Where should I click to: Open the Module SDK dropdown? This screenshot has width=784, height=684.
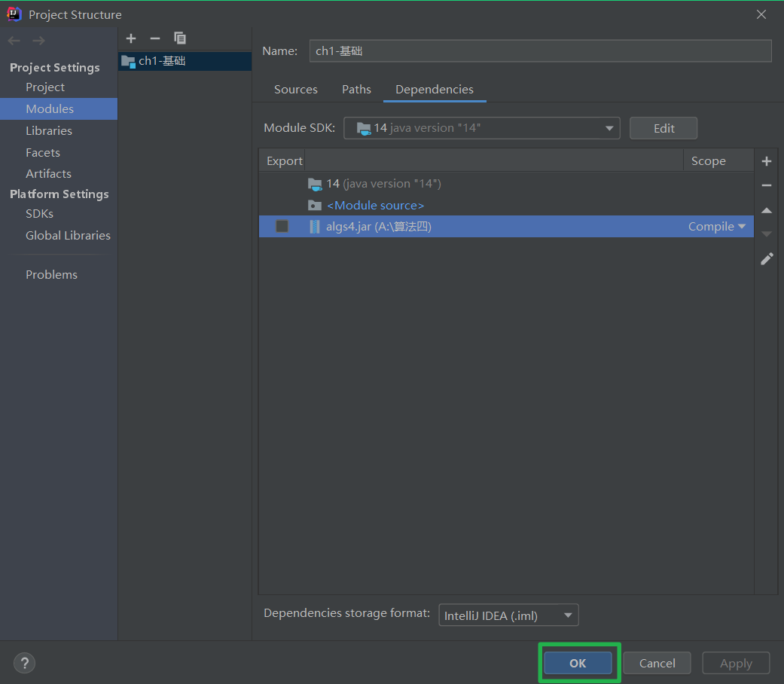609,128
